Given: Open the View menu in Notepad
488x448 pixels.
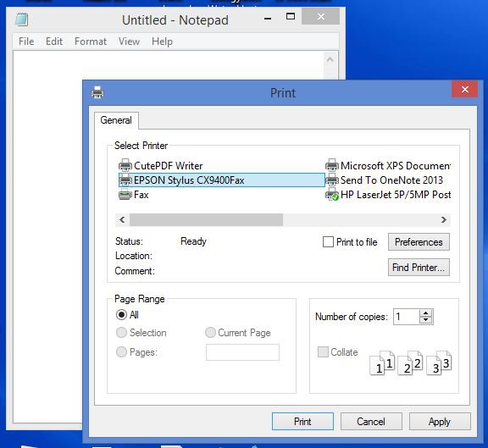Looking at the screenshot, I should pos(129,41).
